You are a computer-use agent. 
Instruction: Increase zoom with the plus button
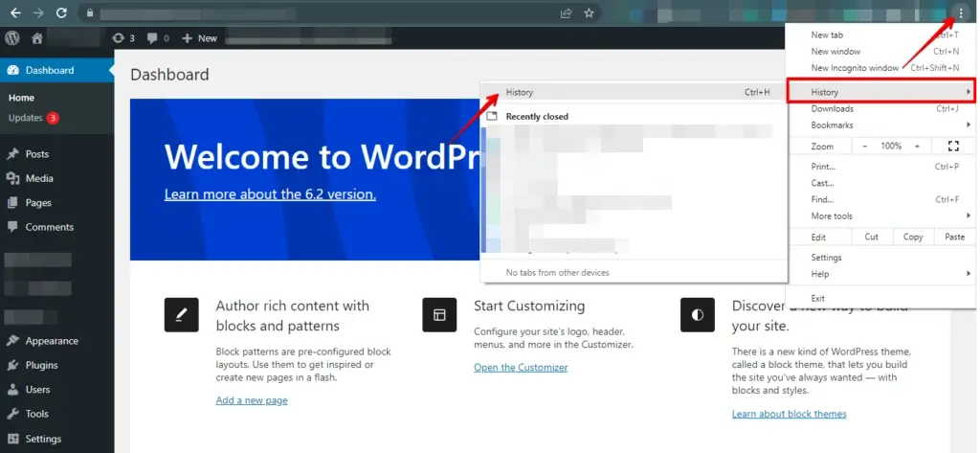pos(917,146)
